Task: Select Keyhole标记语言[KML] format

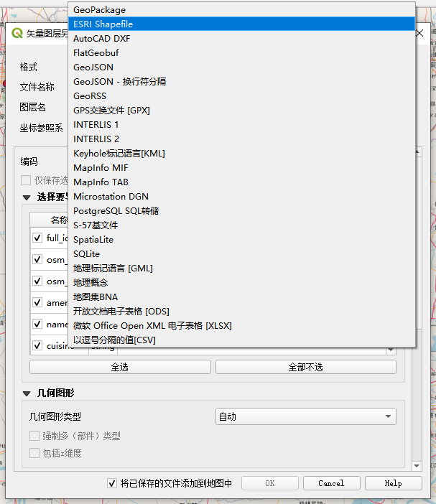Action: [x=241, y=154]
